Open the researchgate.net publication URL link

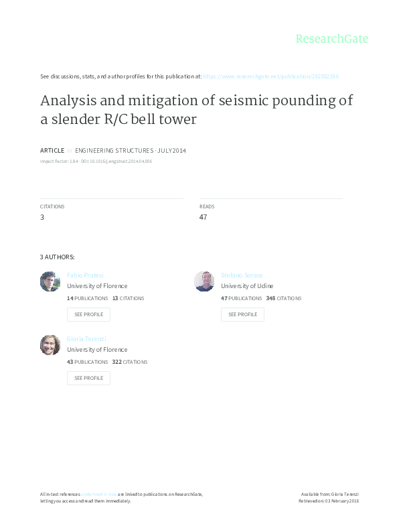[271, 76]
